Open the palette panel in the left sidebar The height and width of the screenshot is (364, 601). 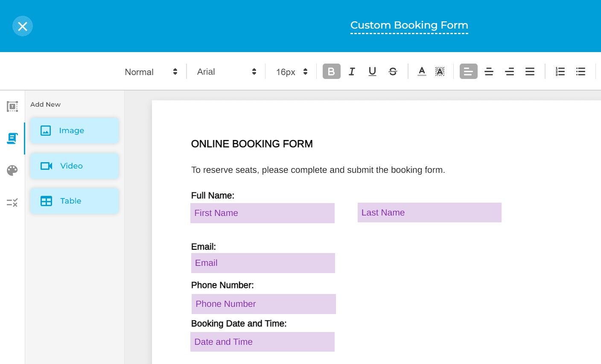(x=12, y=170)
